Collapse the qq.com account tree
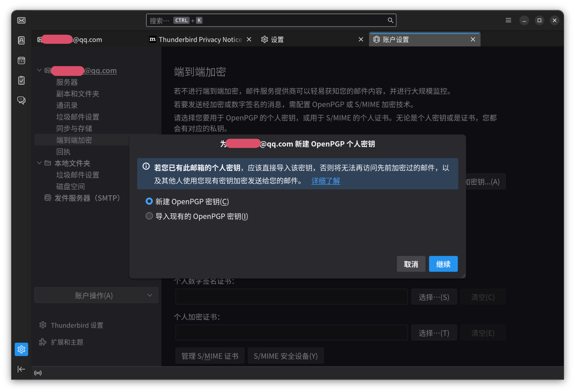The height and width of the screenshot is (392, 575). coord(39,70)
